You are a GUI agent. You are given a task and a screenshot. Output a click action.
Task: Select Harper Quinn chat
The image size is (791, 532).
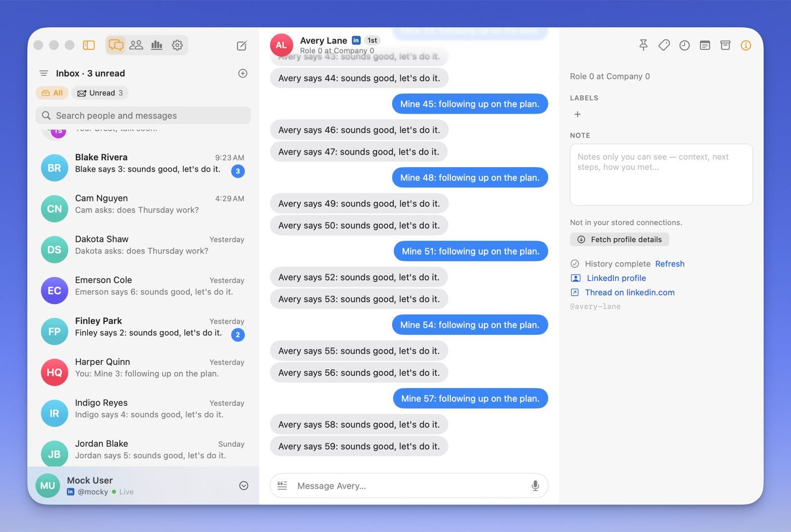143,372
